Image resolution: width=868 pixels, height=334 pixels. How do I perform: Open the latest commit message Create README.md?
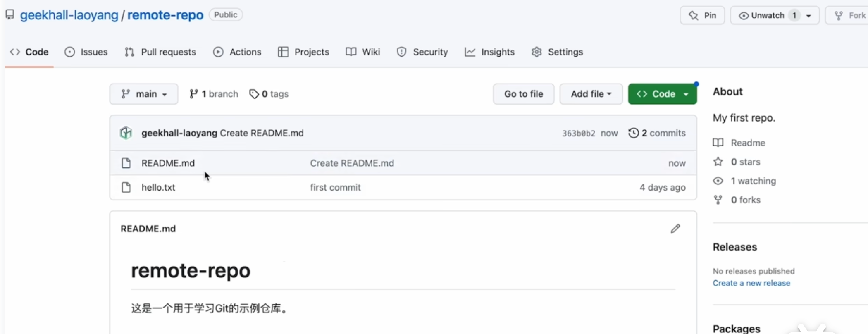262,133
